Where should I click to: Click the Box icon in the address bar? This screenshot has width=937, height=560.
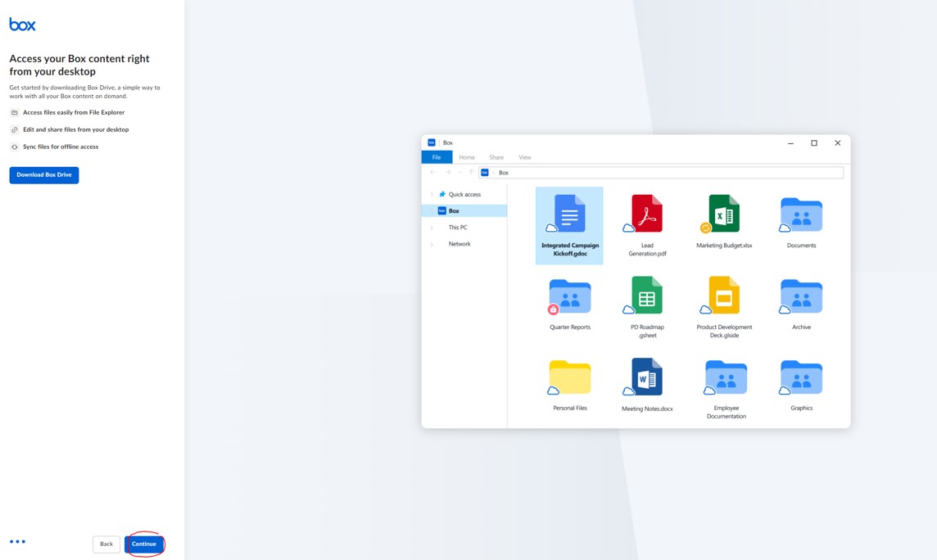click(x=485, y=173)
